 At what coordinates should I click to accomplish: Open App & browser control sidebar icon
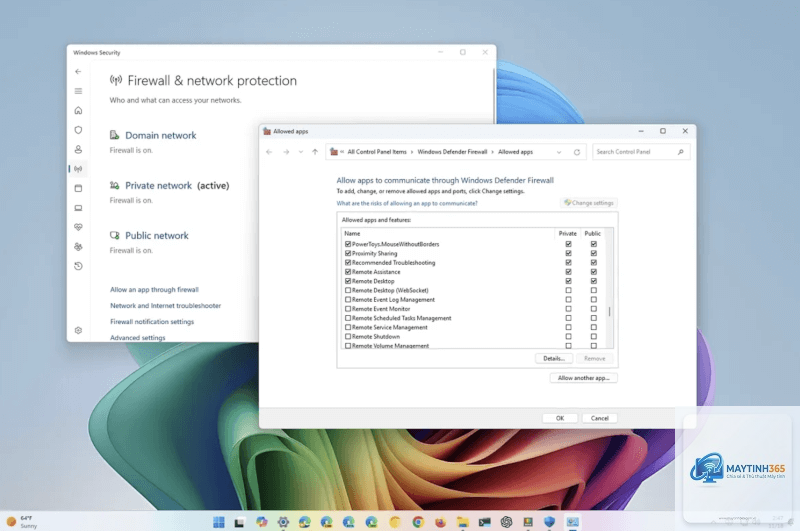pos(78,188)
